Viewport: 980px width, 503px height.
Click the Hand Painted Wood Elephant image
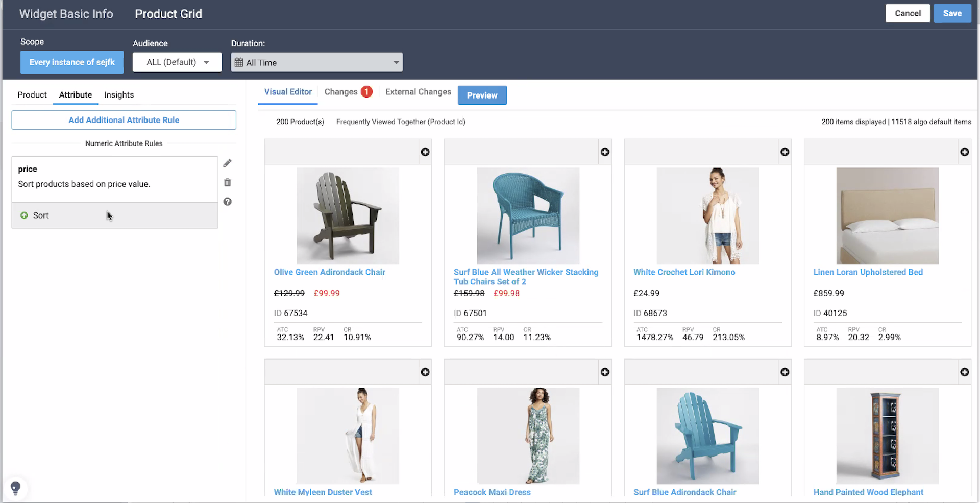tap(887, 436)
